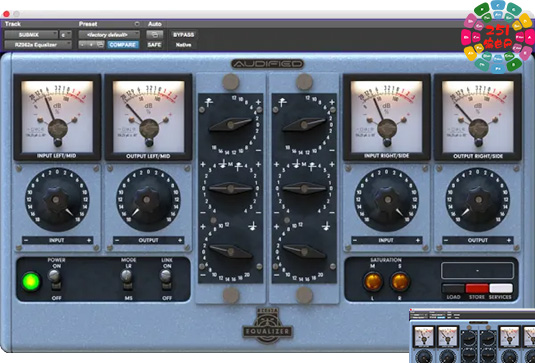Click the preset name display field
Image resolution: width=535 pixels, height=363 pixels.
[x=477, y=271]
